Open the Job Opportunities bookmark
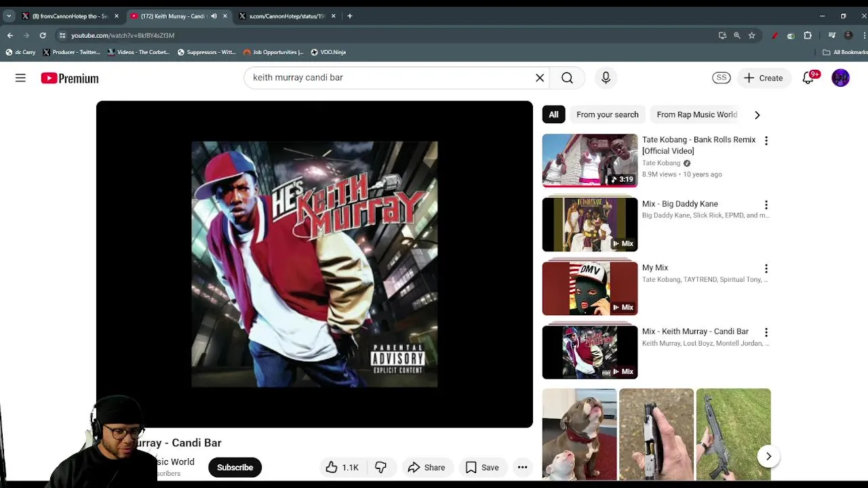The width and height of the screenshot is (868, 488). tap(273, 52)
